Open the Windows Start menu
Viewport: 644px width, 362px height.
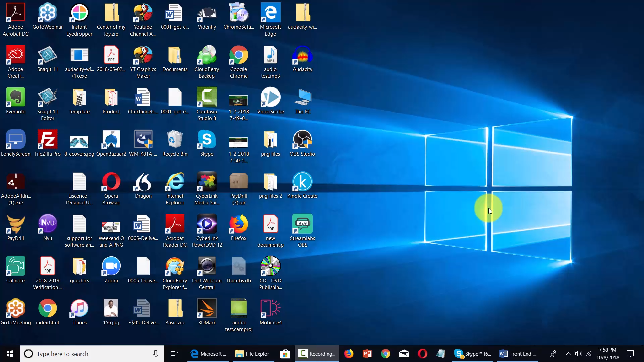pyautogui.click(x=10, y=354)
